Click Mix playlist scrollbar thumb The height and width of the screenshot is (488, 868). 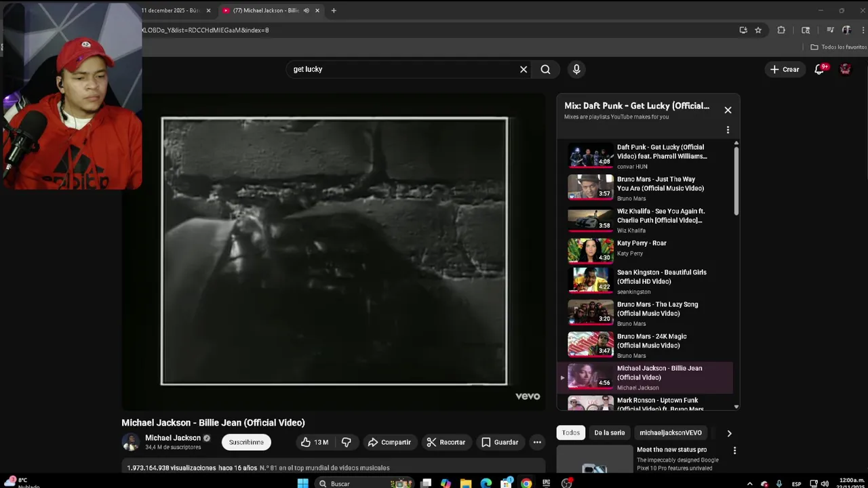736,181
